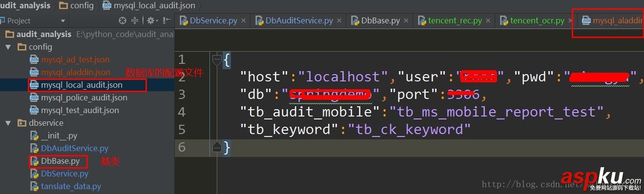This screenshot has width=644, height=194.
Task: Open DbBase.py in the project tree
Action: click(x=60, y=161)
